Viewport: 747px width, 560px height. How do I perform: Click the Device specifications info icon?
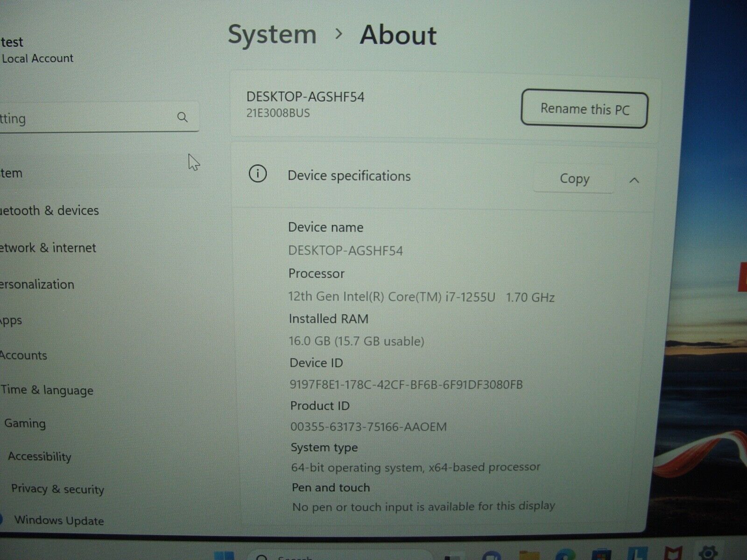[x=258, y=174]
